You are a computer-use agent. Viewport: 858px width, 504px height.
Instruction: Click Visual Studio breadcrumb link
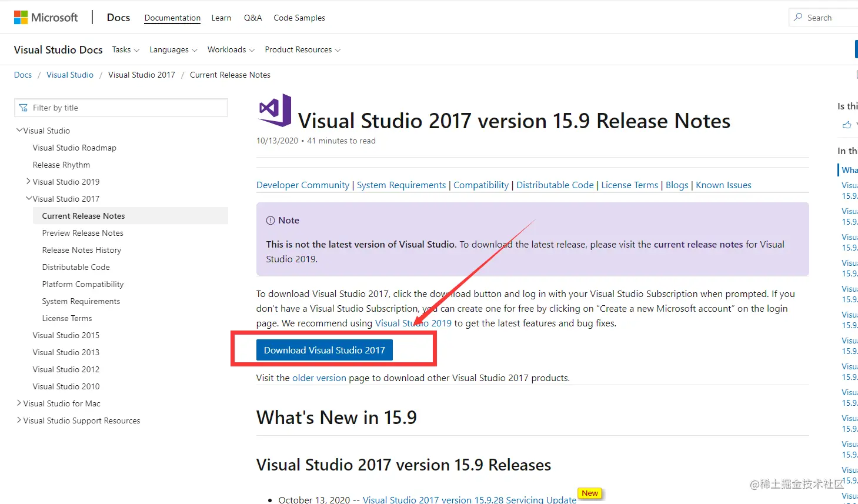click(70, 75)
